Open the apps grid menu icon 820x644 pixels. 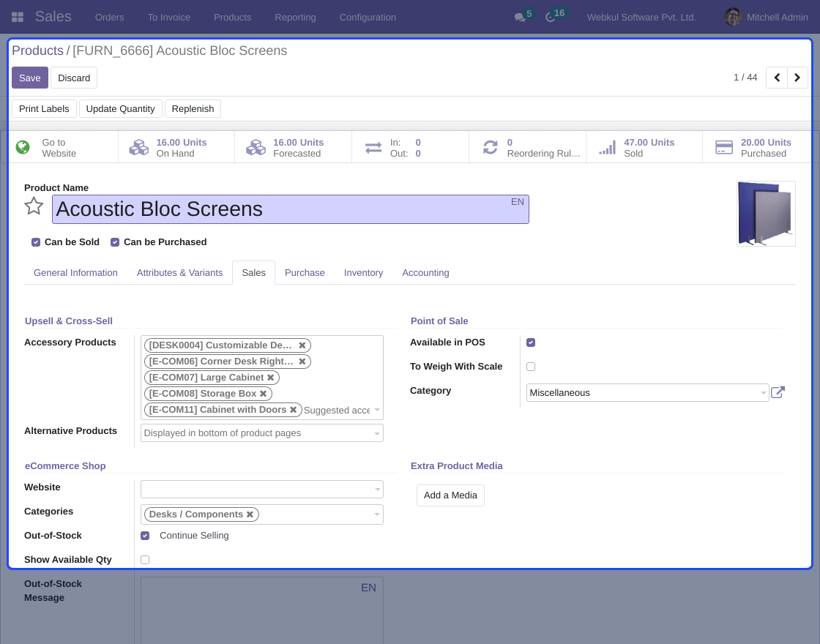18,18
